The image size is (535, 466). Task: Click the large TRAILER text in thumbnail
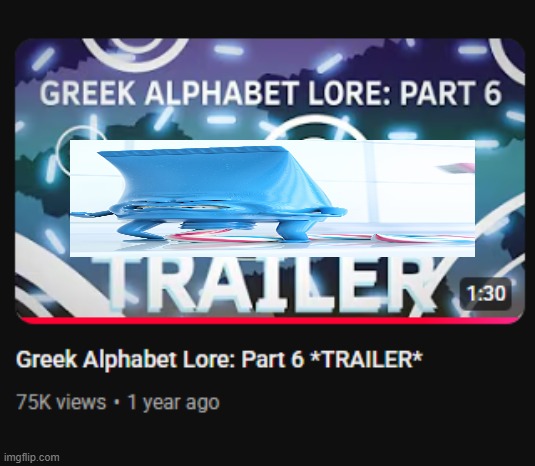[x=270, y=285]
